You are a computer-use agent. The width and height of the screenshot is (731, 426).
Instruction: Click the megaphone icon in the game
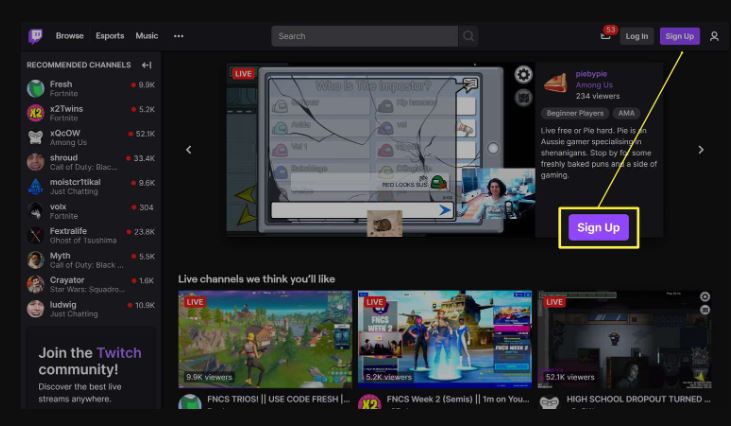[465, 129]
